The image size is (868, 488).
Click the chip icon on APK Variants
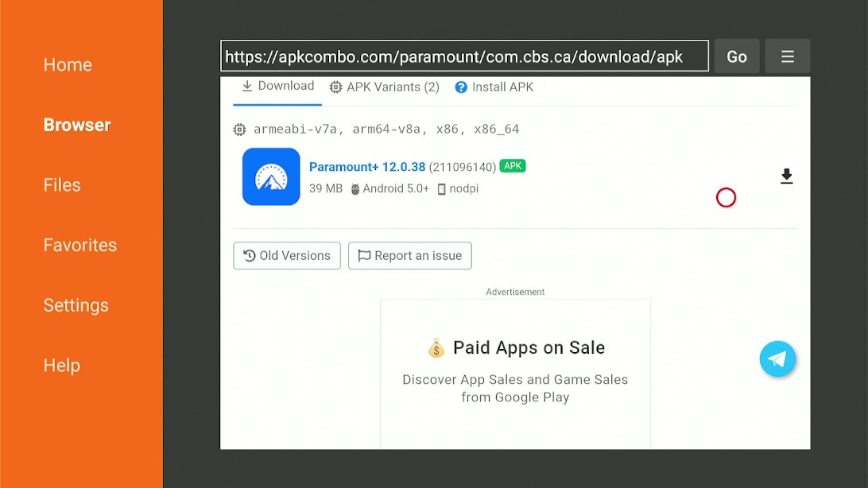(335, 87)
